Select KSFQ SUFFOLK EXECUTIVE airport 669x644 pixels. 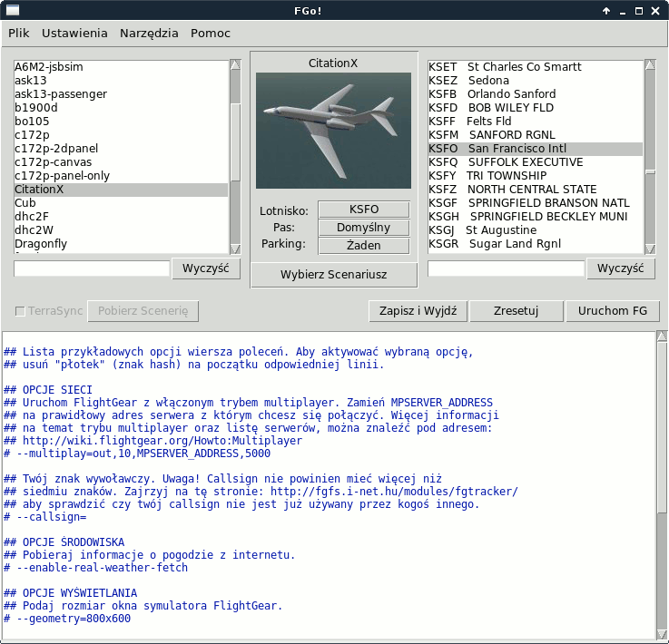click(536, 162)
